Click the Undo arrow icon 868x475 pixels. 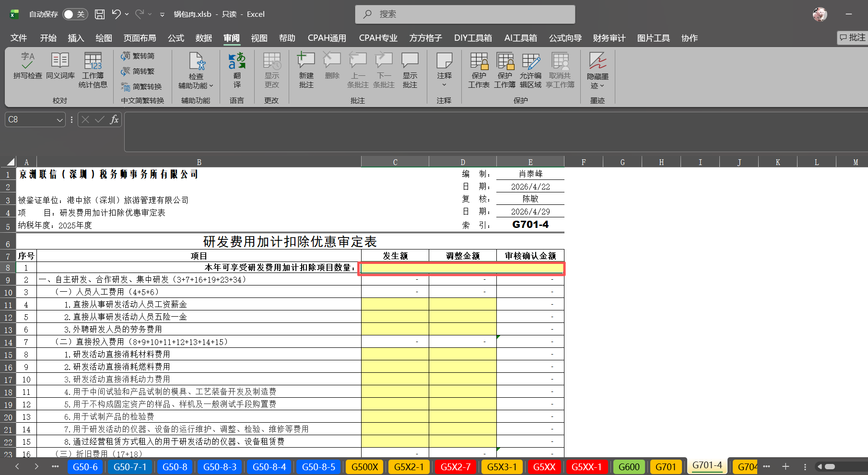tap(116, 14)
